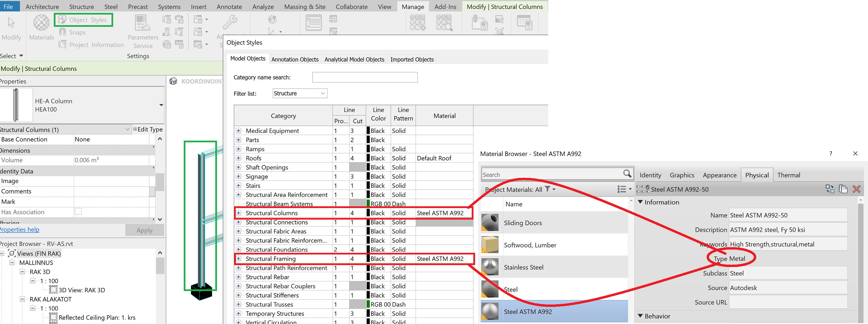Expand the Structural Framing category row
868x324 pixels.
pyautogui.click(x=239, y=259)
